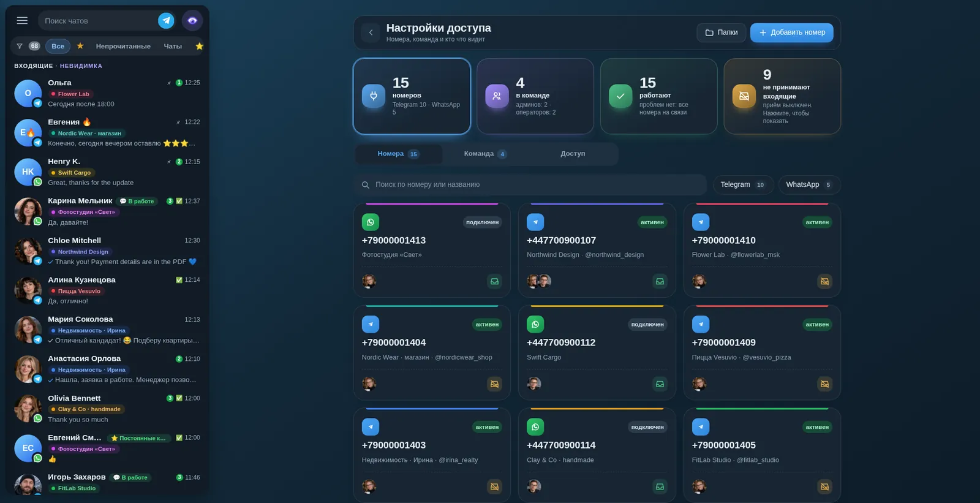Filter numbers by Telegram chip
This screenshot has height=503, width=980.
(743, 184)
